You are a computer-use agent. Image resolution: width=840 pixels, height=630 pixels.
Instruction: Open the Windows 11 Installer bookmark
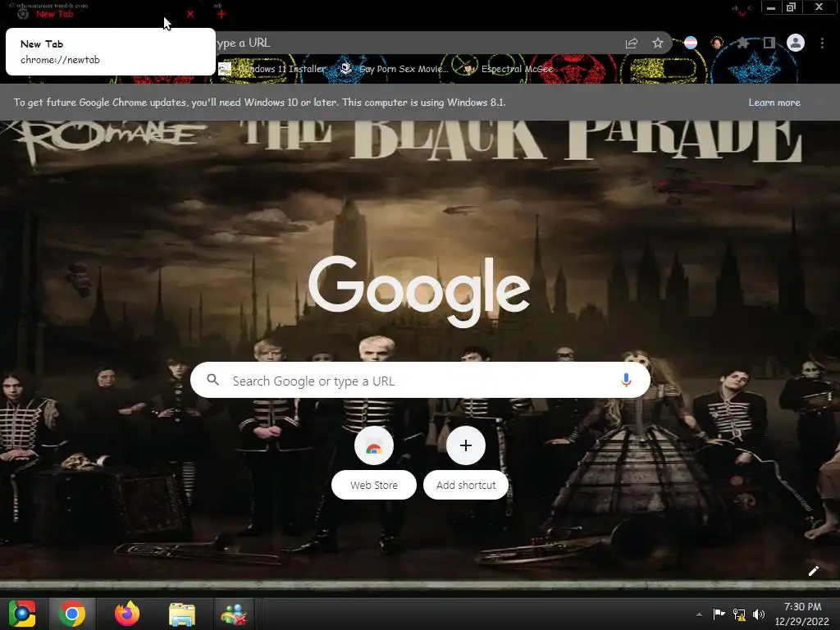point(272,69)
